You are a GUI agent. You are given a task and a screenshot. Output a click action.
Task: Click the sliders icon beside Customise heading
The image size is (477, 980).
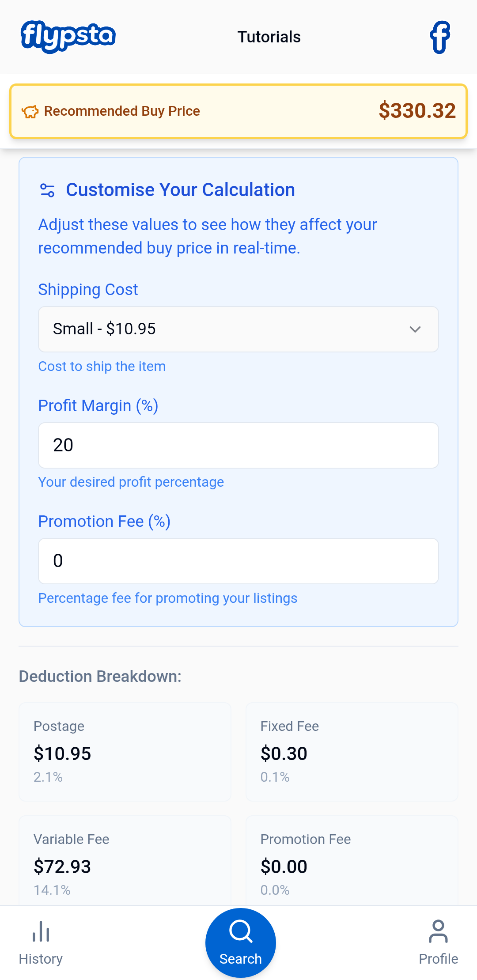click(47, 190)
